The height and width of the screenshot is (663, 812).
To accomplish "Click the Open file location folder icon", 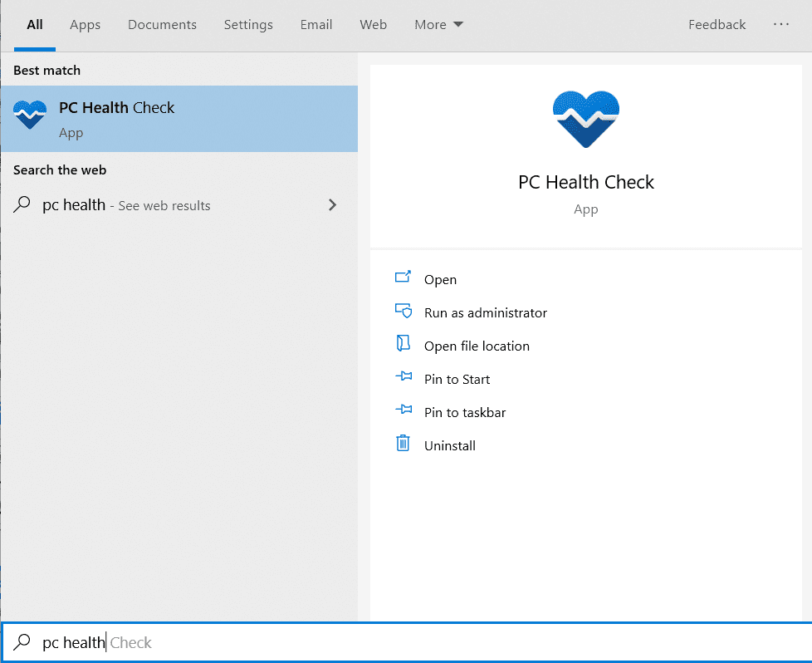I will click(x=404, y=346).
